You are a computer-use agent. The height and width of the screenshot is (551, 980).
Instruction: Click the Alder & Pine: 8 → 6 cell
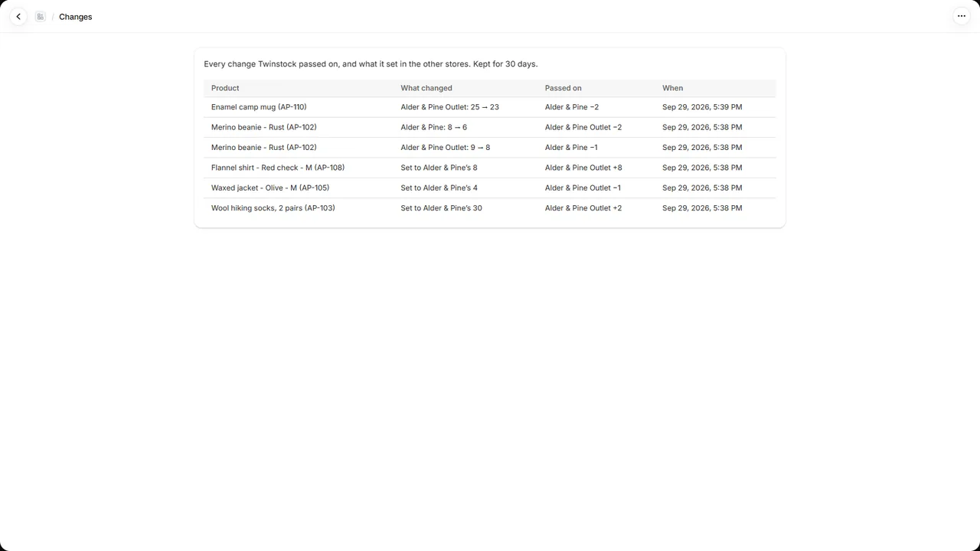point(433,127)
